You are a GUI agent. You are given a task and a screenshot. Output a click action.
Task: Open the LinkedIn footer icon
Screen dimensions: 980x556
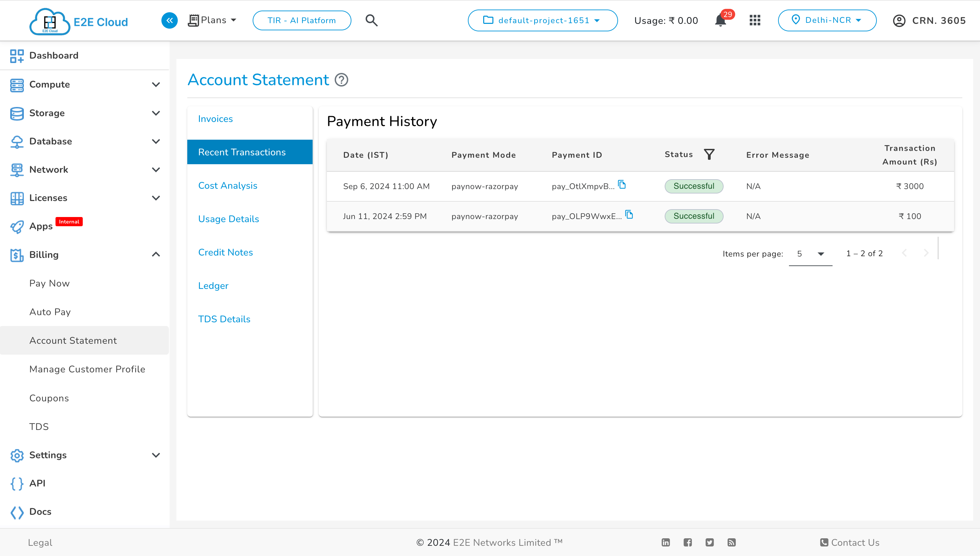(666, 543)
